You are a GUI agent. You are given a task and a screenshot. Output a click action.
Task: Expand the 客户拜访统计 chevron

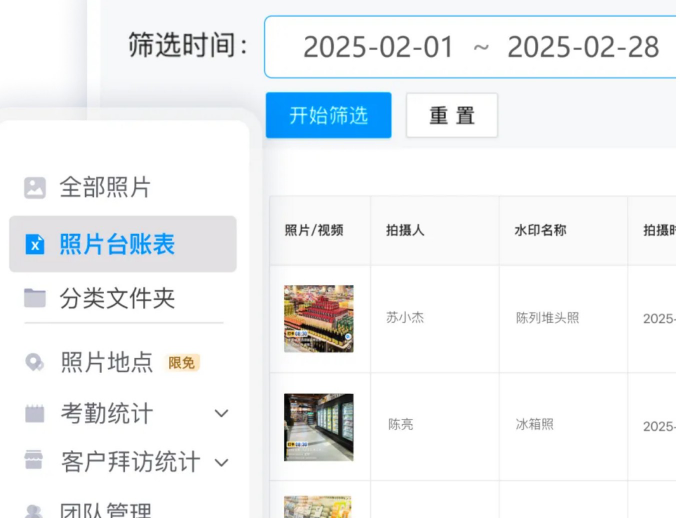click(221, 462)
